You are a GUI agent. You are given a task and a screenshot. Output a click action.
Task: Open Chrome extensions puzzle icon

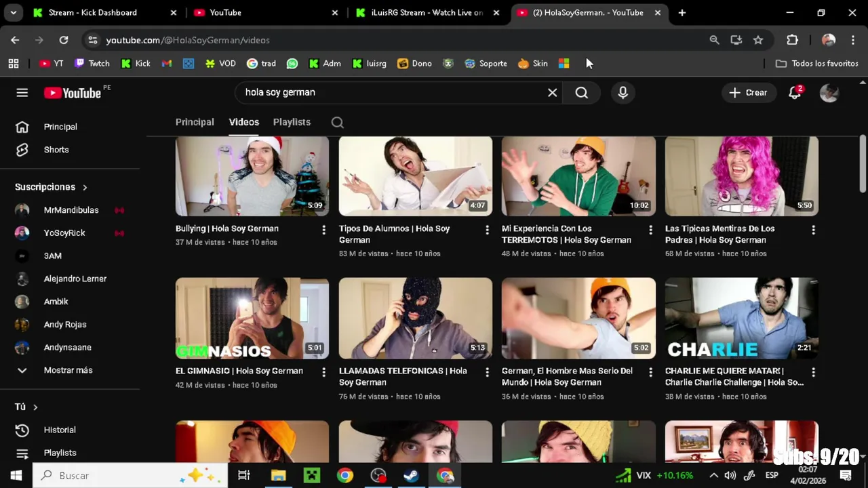[792, 40]
